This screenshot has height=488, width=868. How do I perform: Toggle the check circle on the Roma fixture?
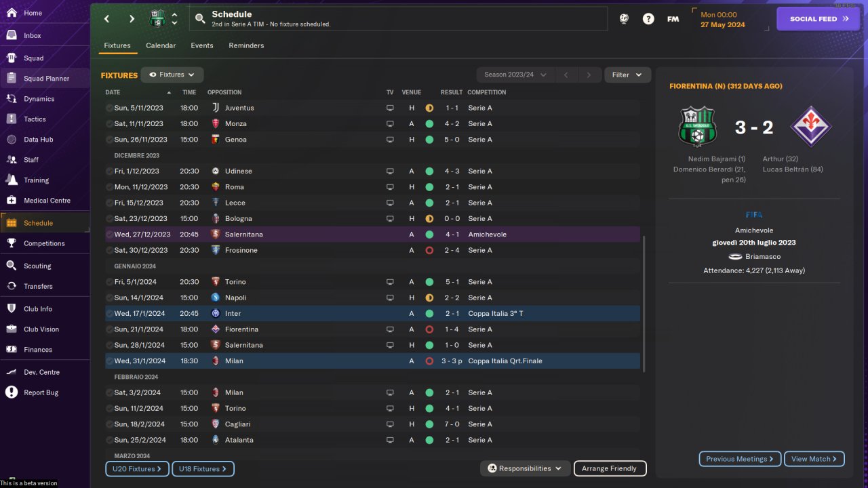(x=109, y=187)
